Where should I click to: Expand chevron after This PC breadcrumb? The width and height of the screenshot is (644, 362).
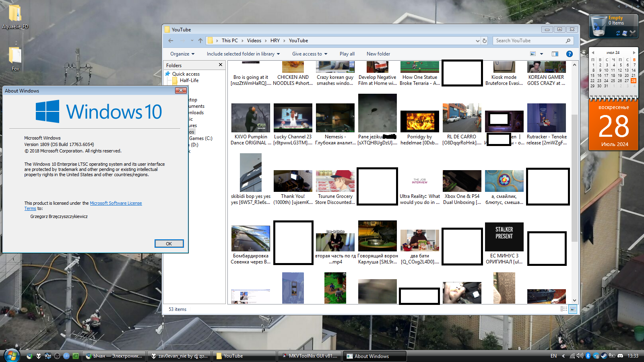243,41
